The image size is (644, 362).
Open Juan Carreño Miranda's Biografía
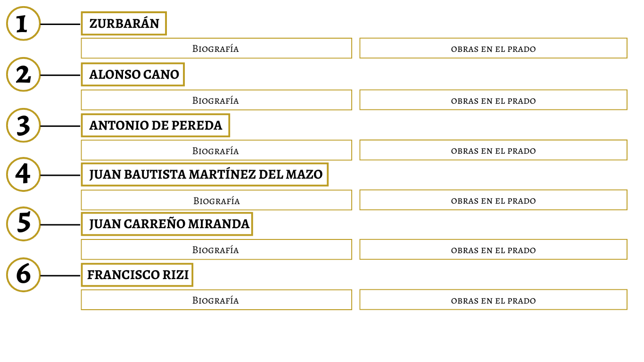click(x=216, y=249)
